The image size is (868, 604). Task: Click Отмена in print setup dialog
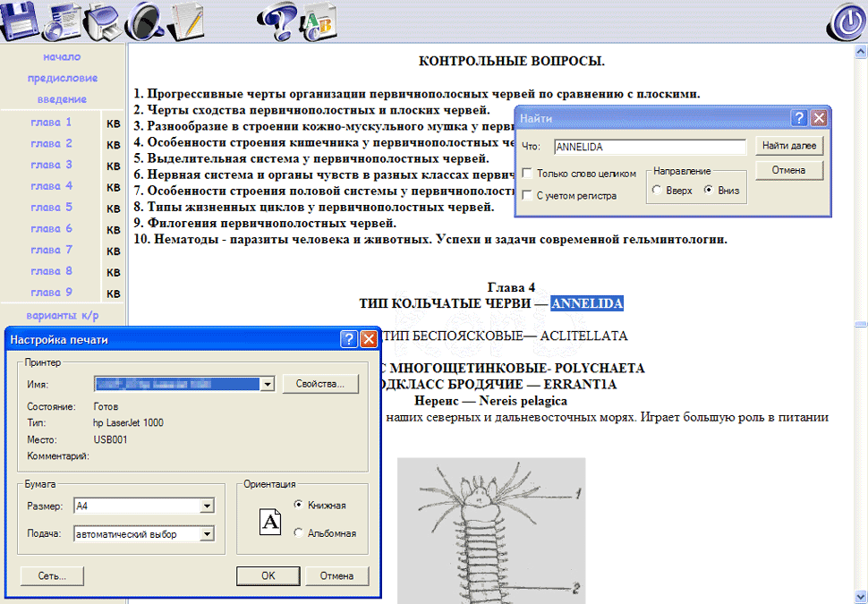(x=336, y=575)
